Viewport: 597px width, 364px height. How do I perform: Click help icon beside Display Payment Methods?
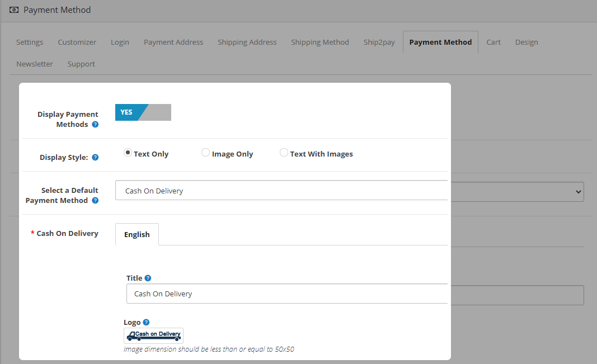95,125
